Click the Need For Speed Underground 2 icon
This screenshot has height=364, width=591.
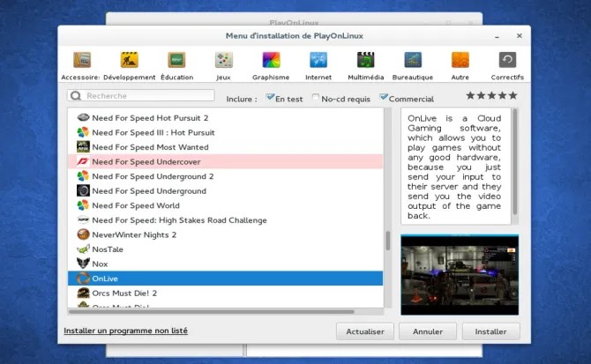coord(83,176)
